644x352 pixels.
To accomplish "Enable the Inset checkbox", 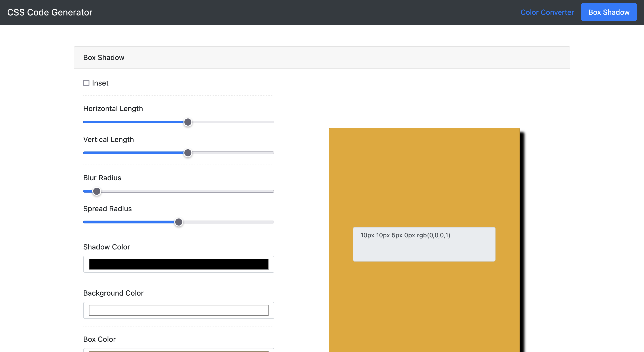I will click(x=86, y=83).
